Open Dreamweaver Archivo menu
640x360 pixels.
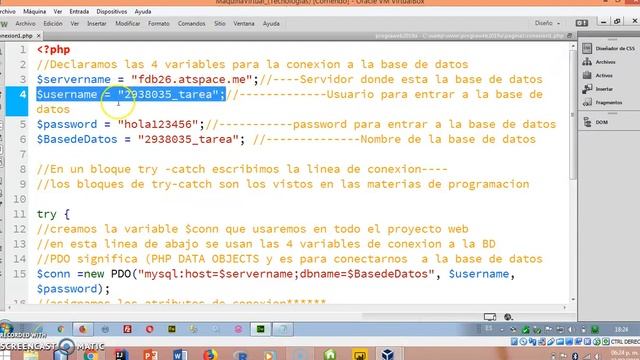click(25, 24)
